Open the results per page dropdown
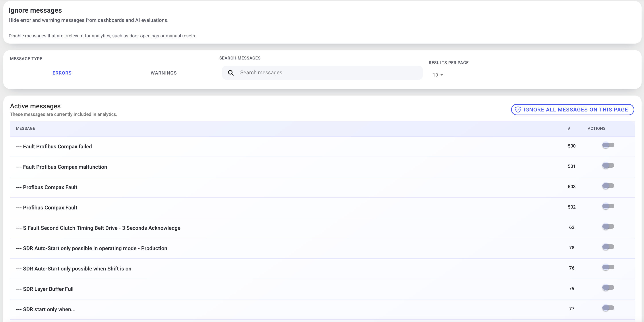The height and width of the screenshot is (322, 644). (x=438, y=75)
